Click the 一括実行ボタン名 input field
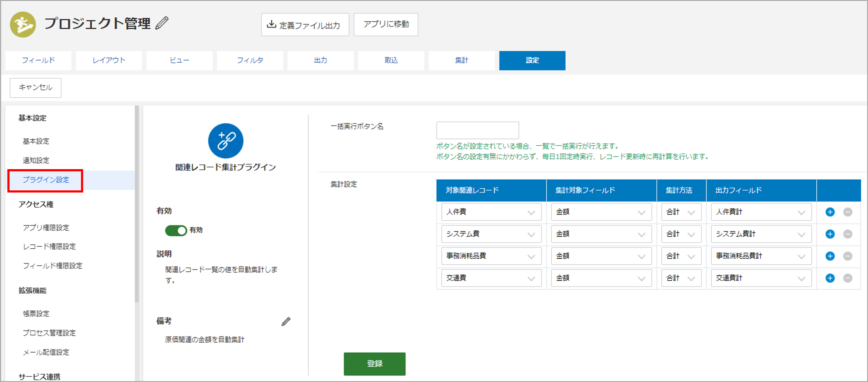Image resolution: width=868 pixels, height=382 pixels. point(478,130)
